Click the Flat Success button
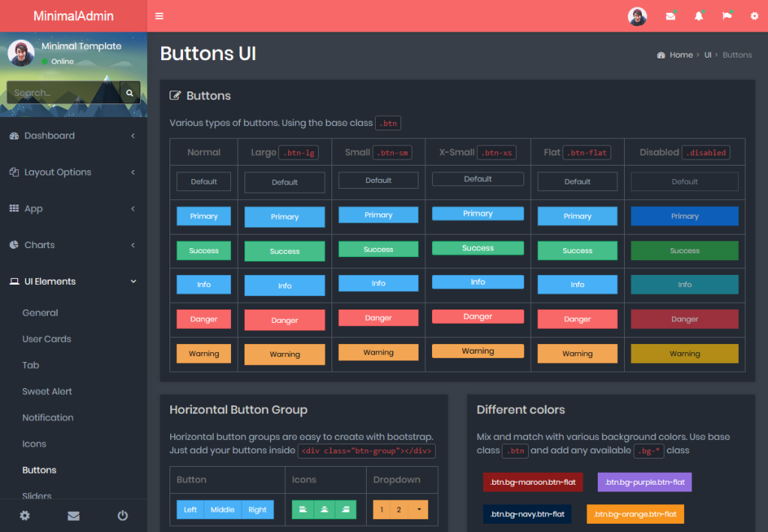 577,250
